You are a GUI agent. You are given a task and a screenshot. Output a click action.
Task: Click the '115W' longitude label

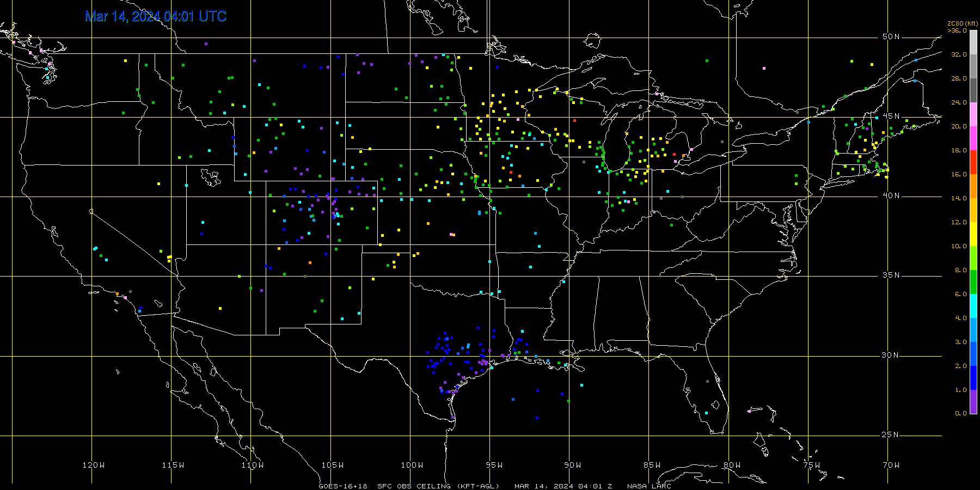173,465
